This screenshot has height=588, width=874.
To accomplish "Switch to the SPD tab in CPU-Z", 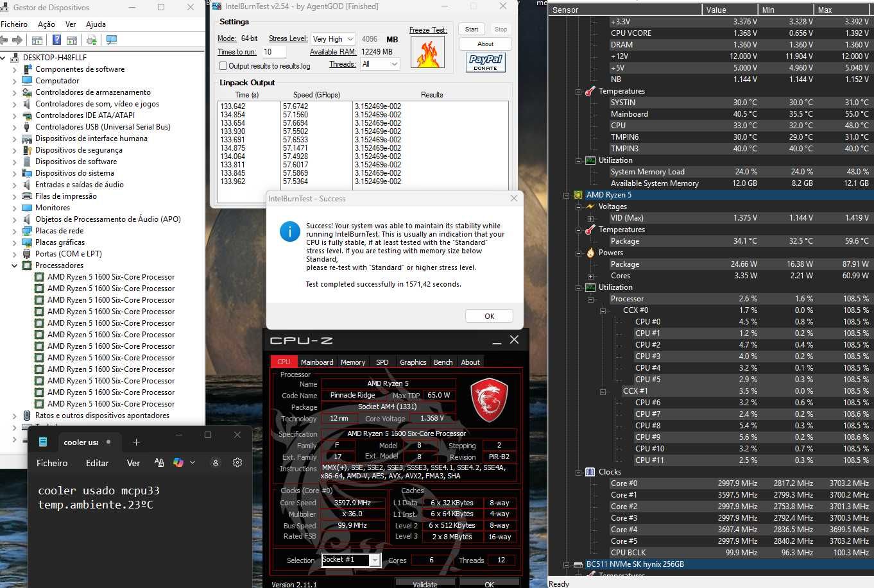I will pyautogui.click(x=382, y=362).
